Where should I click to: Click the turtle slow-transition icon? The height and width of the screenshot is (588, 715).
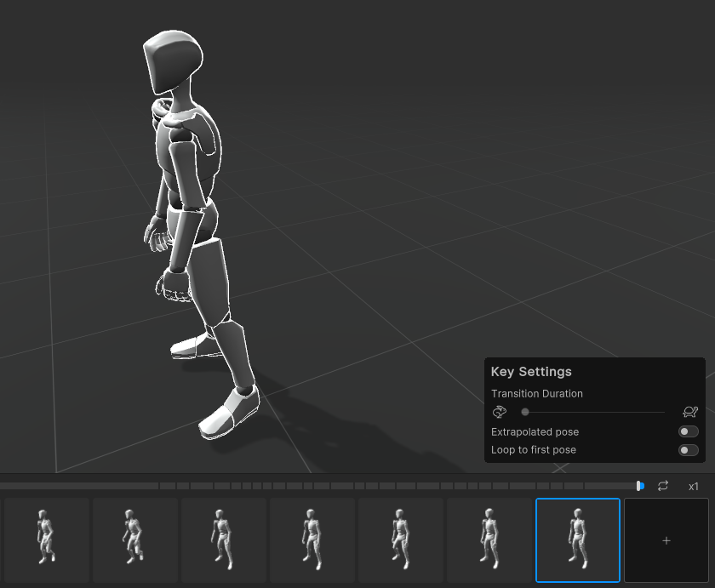point(690,412)
